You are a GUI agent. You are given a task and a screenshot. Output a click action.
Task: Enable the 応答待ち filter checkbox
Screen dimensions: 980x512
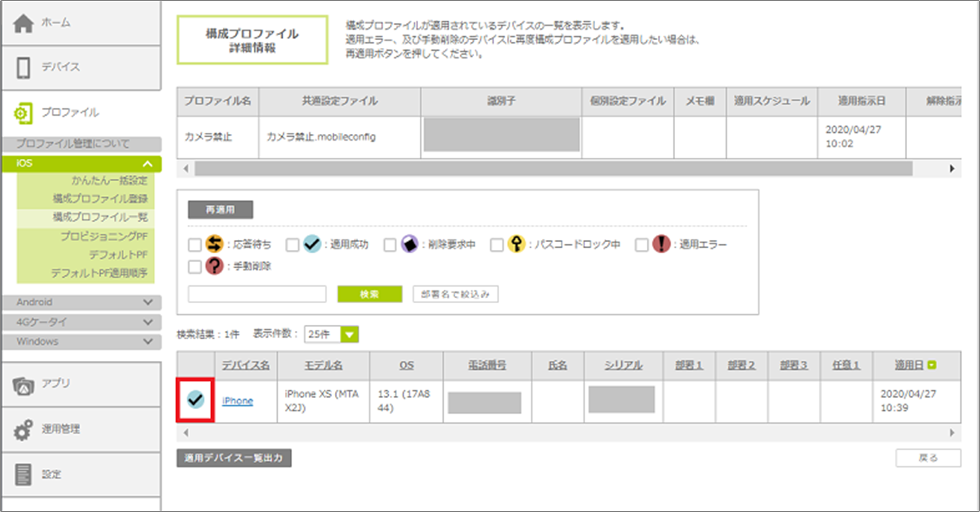[195, 245]
